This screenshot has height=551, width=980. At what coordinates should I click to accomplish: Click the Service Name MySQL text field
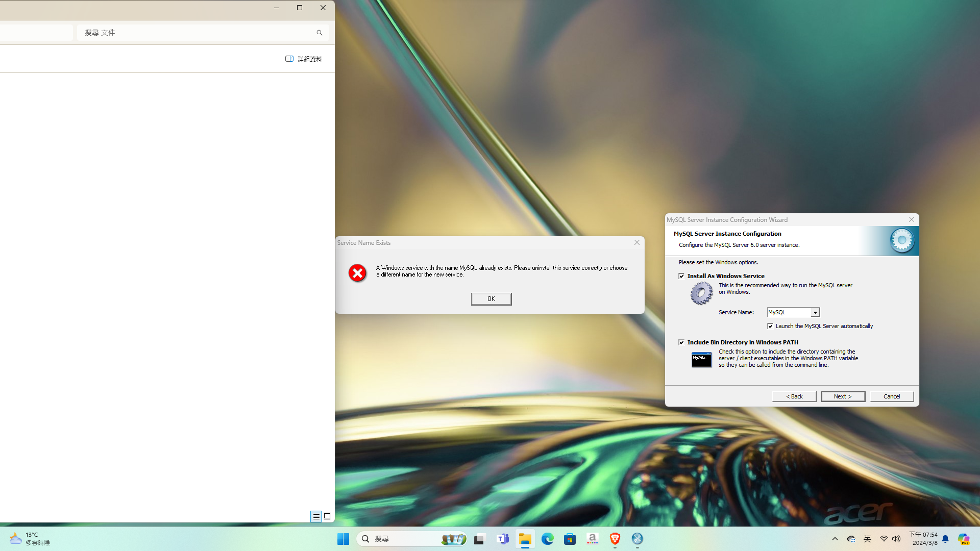(x=789, y=312)
